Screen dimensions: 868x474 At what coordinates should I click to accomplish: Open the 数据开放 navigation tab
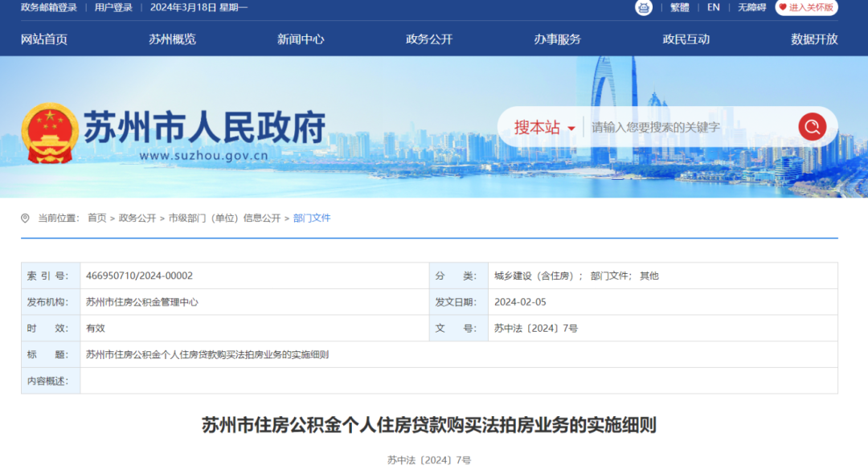(814, 39)
